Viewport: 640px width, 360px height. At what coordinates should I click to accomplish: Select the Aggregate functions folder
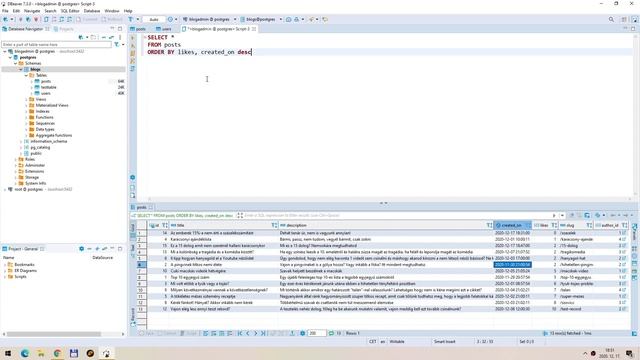pyautogui.click(x=53, y=135)
